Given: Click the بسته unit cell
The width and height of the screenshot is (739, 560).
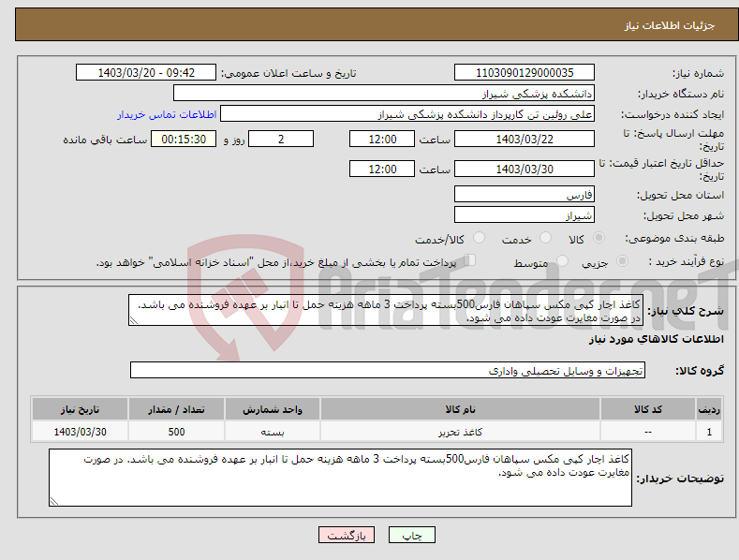Looking at the screenshot, I should tap(273, 432).
